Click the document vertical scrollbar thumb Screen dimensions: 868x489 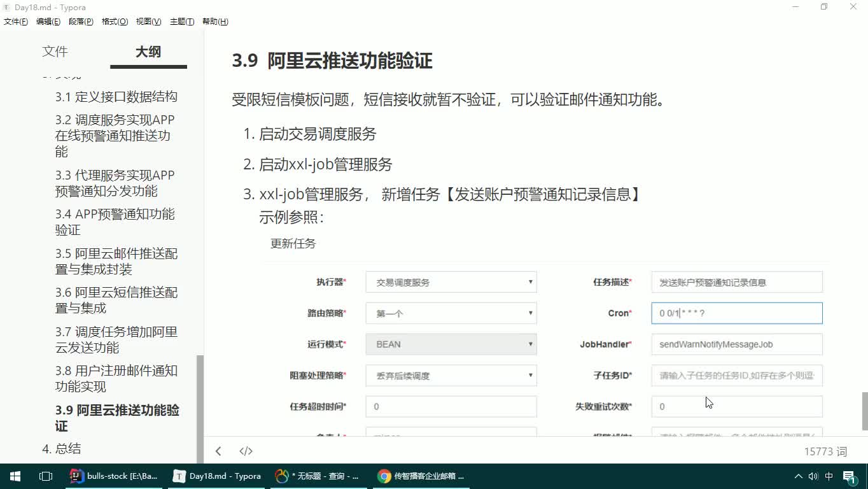pyautogui.click(x=864, y=411)
